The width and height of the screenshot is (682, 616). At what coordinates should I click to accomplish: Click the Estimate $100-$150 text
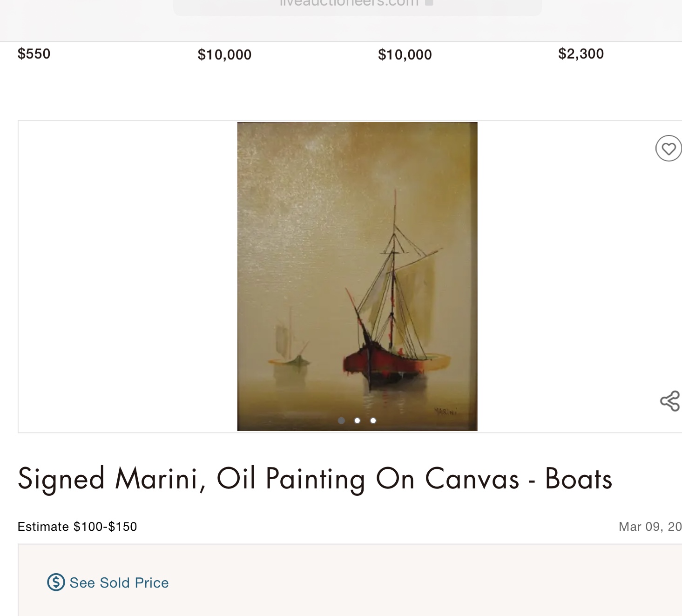coord(77,527)
